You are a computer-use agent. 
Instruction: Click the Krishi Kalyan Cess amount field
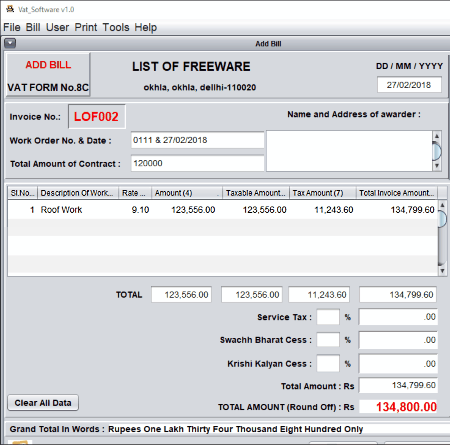click(x=398, y=364)
